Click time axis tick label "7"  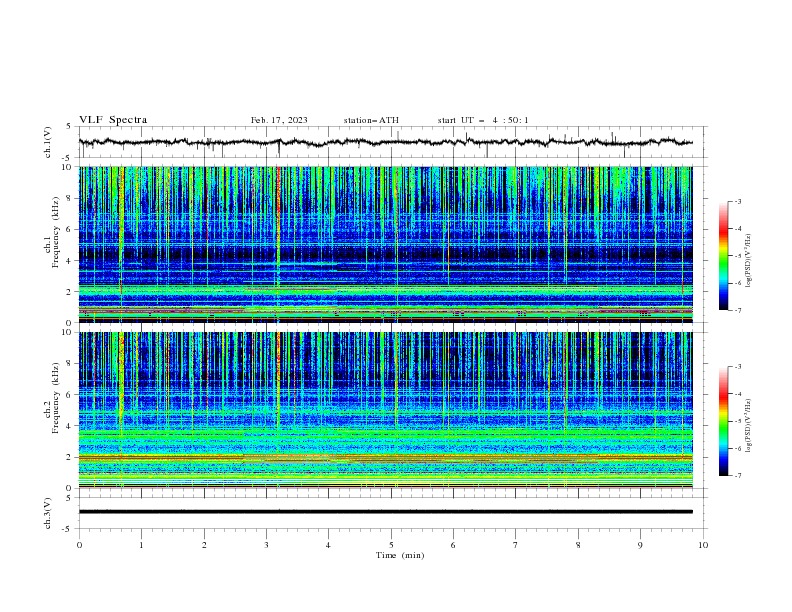coord(516,545)
